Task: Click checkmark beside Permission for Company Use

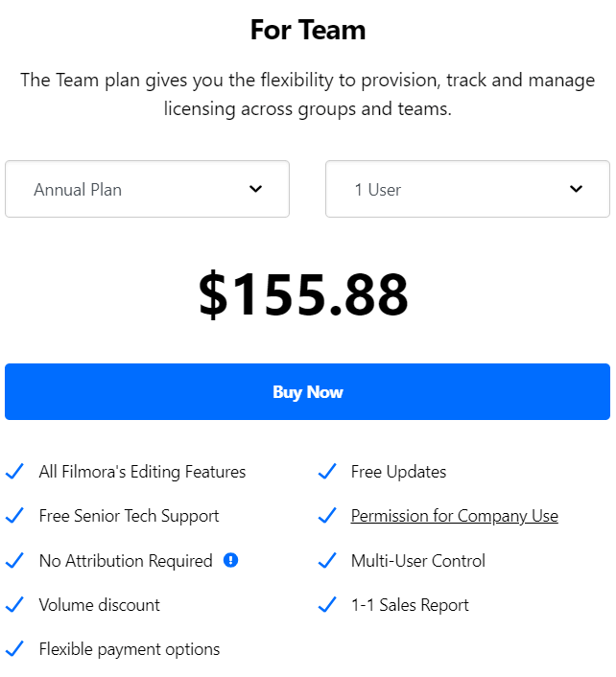Action: (x=326, y=516)
